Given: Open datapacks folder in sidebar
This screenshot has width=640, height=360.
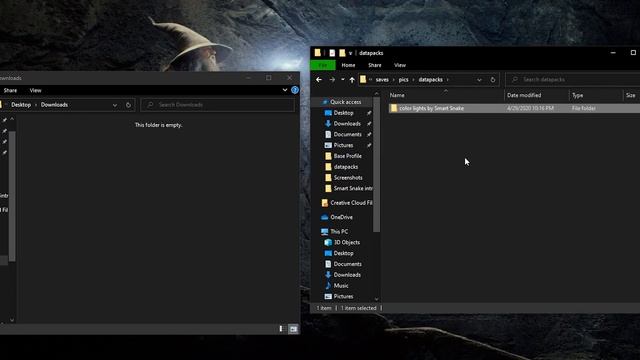Looking at the screenshot, I should pyautogui.click(x=346, y=167).
